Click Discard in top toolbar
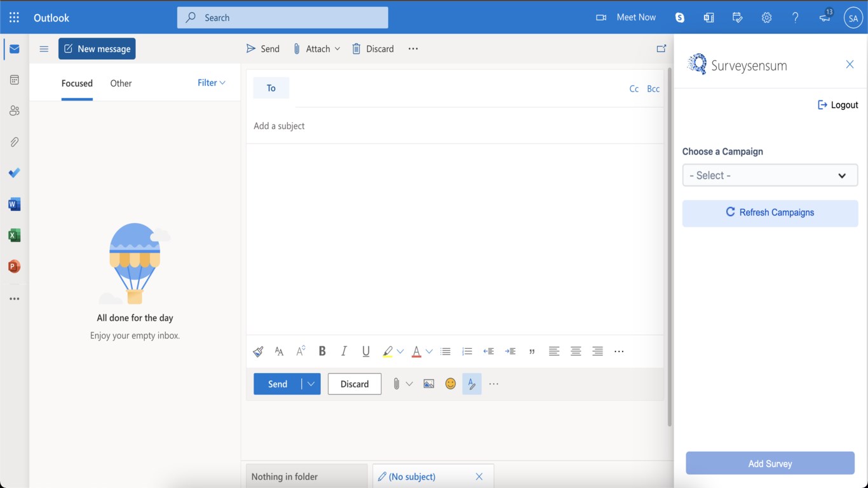The height and width of the screenshot is (488, 868). pyautogui.click(x=373, y=49)
